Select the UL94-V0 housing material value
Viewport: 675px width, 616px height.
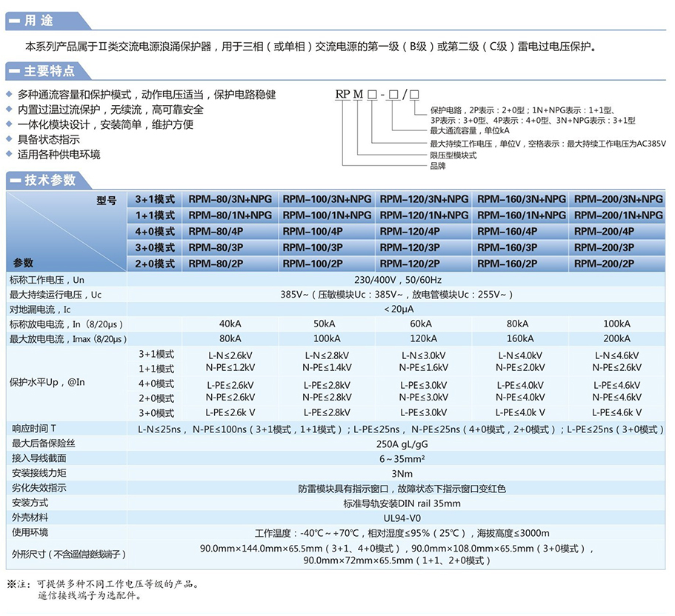click(402, 518)
